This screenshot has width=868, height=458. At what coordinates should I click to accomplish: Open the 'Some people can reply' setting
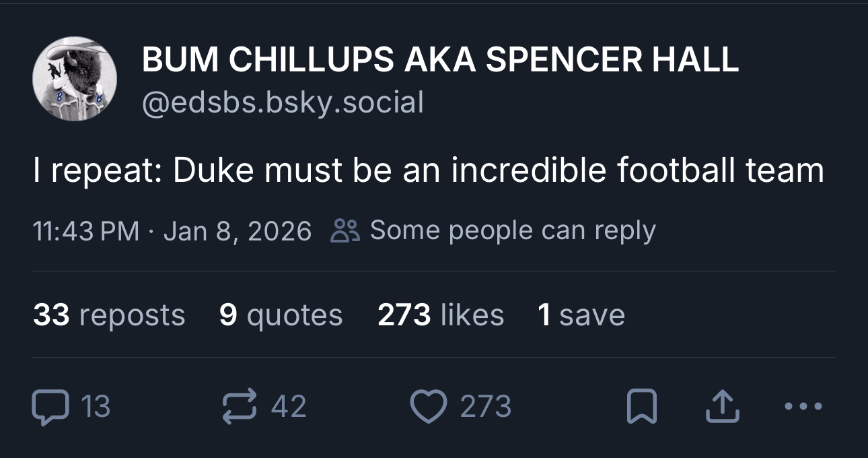point(512,230)
